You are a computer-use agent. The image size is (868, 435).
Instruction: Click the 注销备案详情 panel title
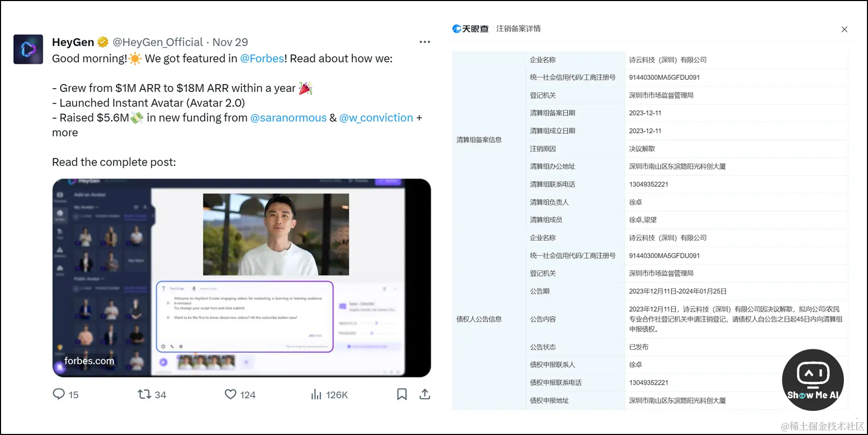click(518, 29)
